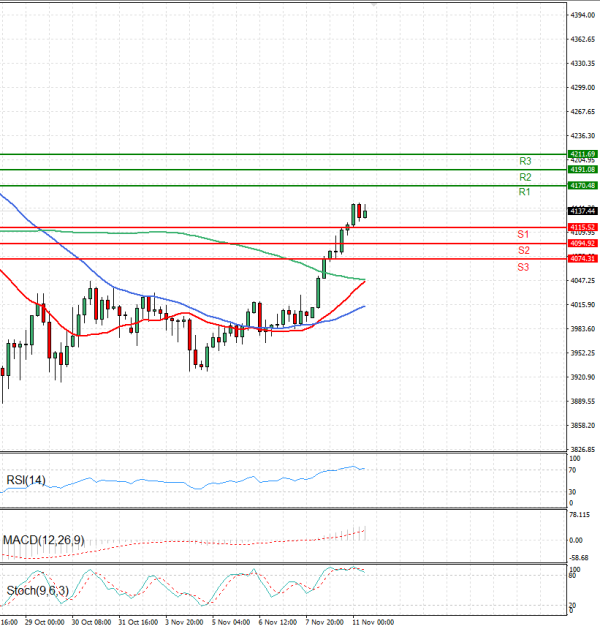Click the green 4170.48 price tag
Viewport: 600px width, 629px height.
point(582,185)
